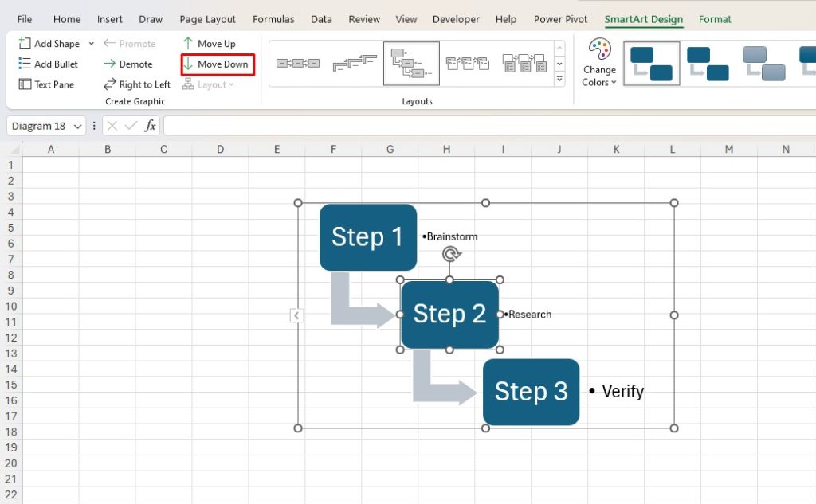Switch to the Format tab
The height and width of the screenshot is (504, 816).
point(715,18)
